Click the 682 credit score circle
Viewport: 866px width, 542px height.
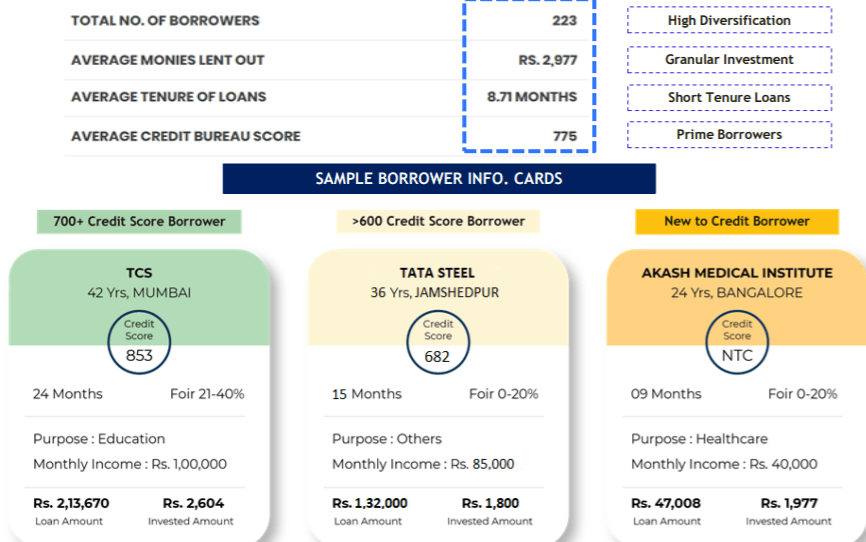coord(438,343)
